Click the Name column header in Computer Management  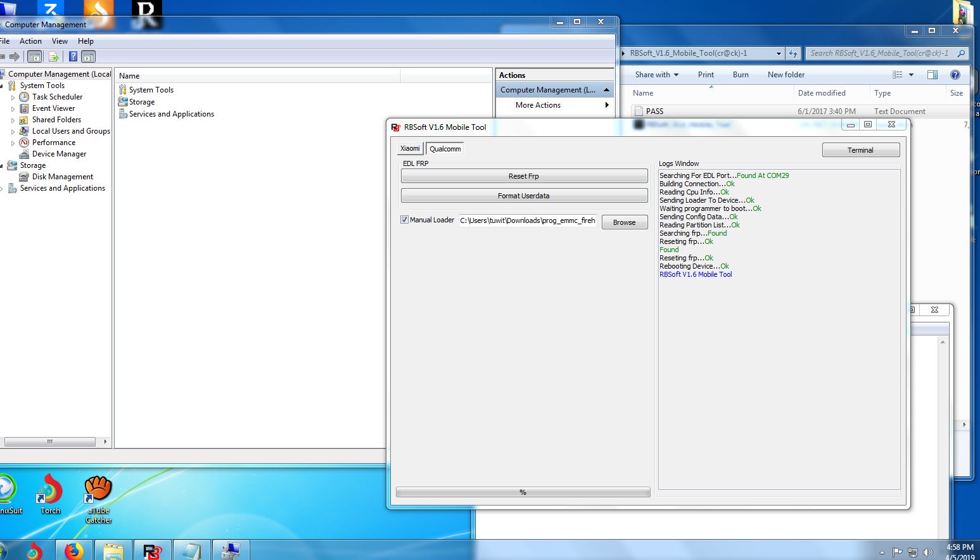pyautogui.click(x=257, y=75)
